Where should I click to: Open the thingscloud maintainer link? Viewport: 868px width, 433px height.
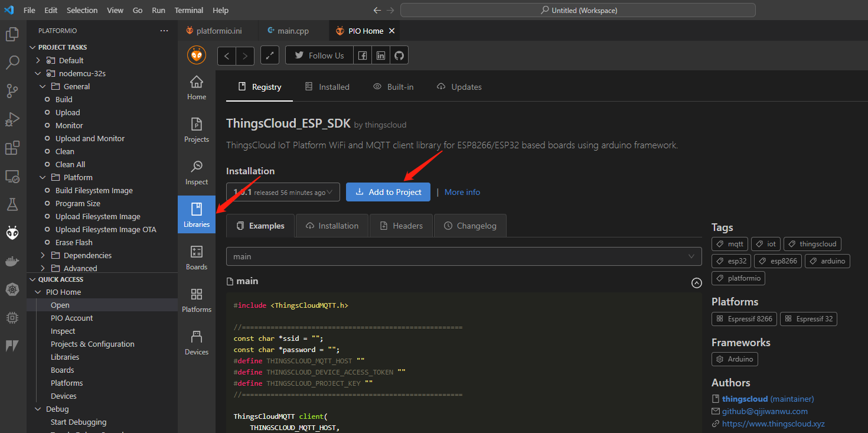click(x=745, y=399)
